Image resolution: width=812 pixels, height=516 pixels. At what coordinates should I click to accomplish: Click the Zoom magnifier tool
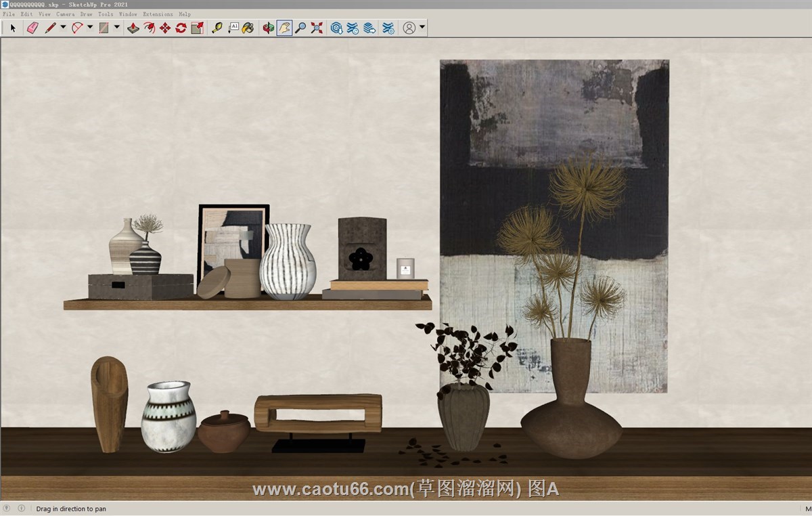click(300, 28)
